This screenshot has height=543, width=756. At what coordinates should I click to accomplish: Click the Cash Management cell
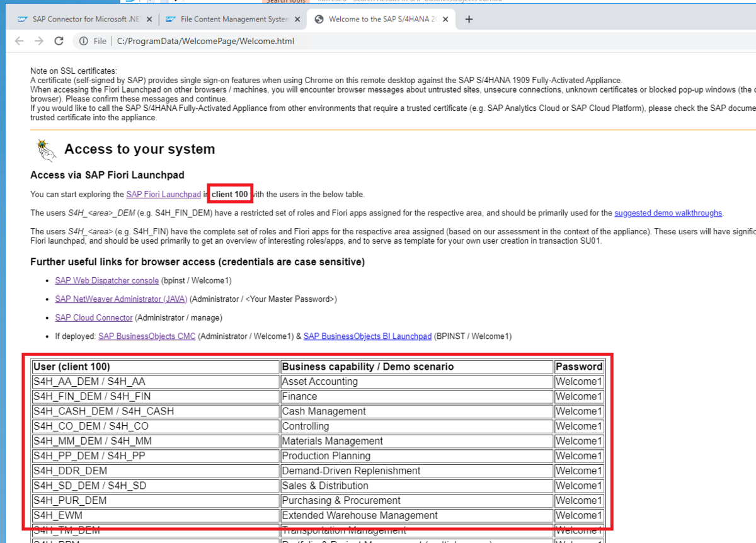click(417, 411)
